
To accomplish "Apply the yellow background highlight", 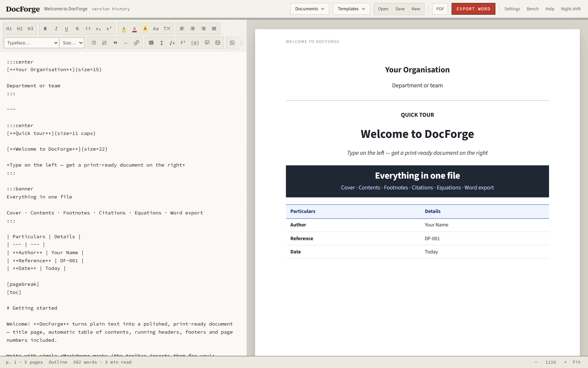I will (145, 29).
